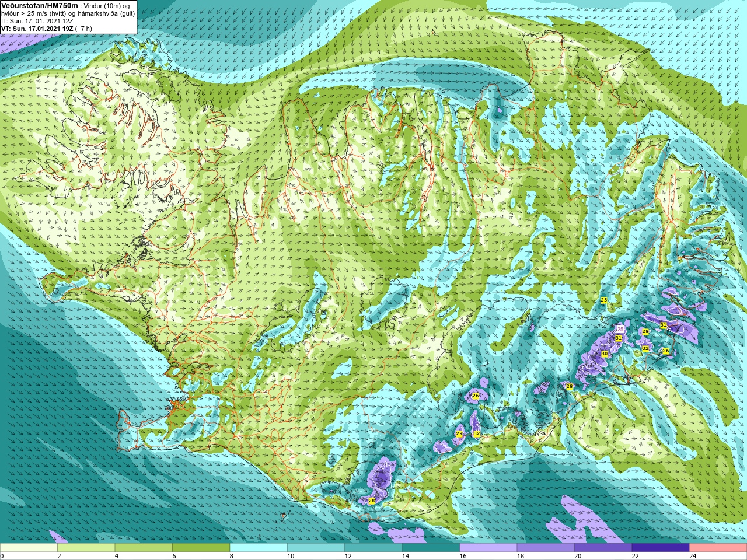Click the 18–20 m/s purple legend swatch
Image resolution: width=747 pixels, height=560 pixels.
546,548
